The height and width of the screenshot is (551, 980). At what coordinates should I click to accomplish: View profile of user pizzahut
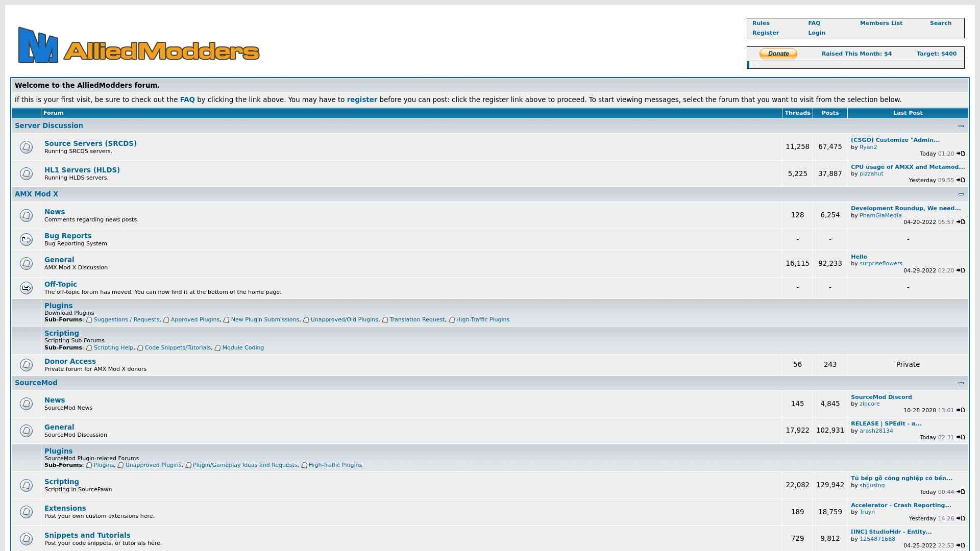click(871, 173)
